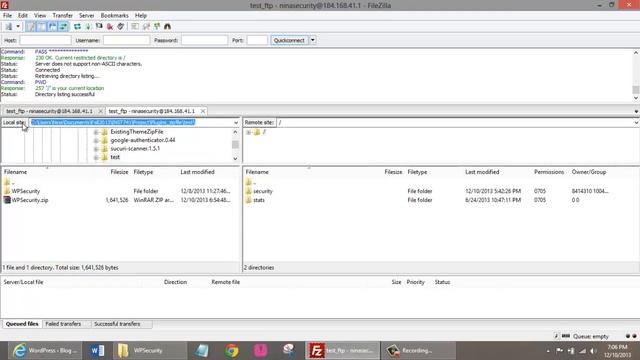Select the WPSecurity folder in local list
The image size is (640, 360).
pyautogui.click(x=26, y=191)
